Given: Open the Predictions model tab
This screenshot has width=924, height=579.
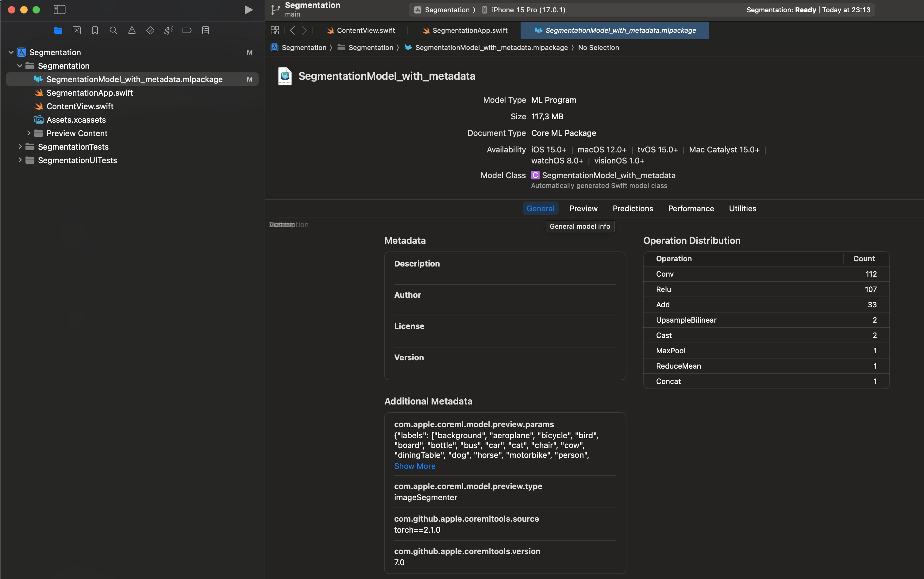Looking at the screenshot, I should 633,209.
